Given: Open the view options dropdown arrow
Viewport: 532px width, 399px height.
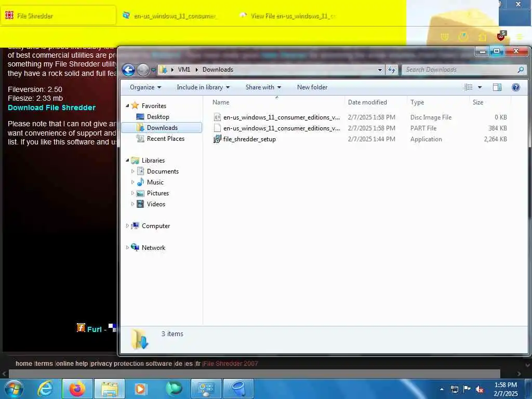Looking at the screenshot, I should click(x=480, y=87).
